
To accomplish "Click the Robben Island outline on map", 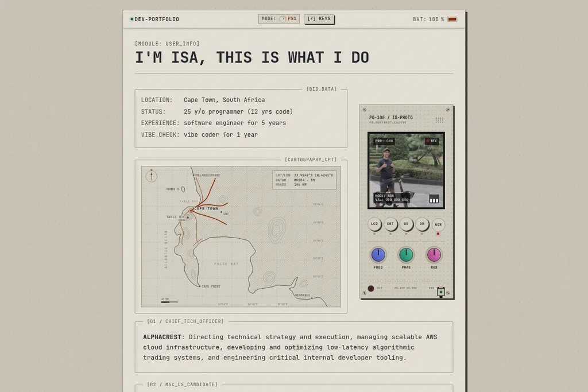I will [x=183, y=189].
